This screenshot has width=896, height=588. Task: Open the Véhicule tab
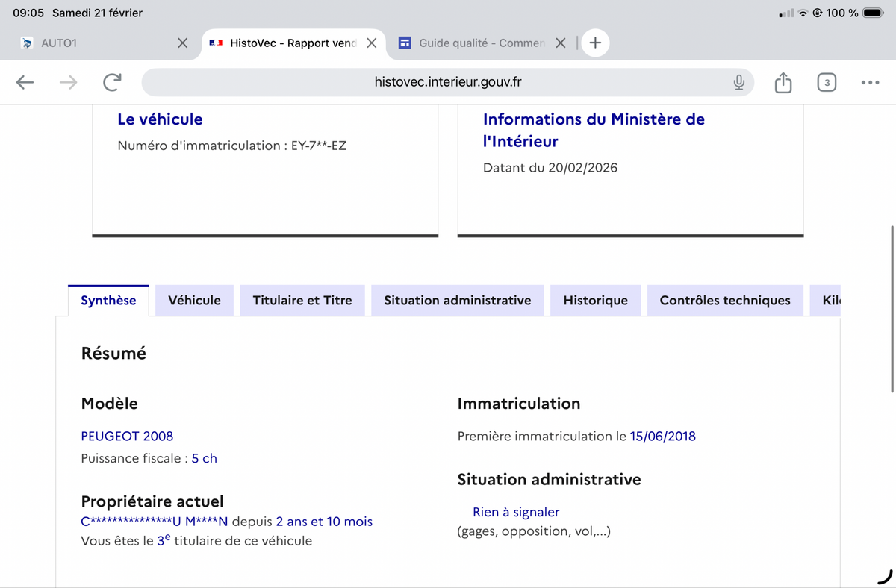194,301
